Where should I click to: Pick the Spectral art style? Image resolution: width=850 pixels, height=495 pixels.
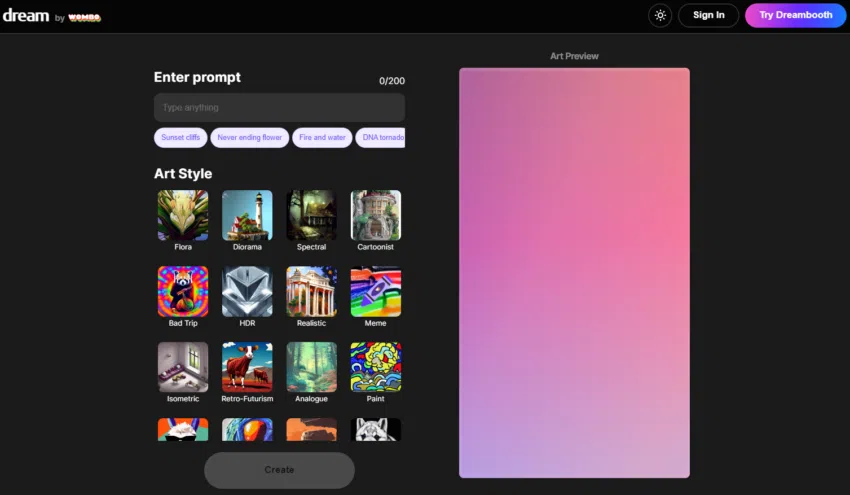[311, 215]
